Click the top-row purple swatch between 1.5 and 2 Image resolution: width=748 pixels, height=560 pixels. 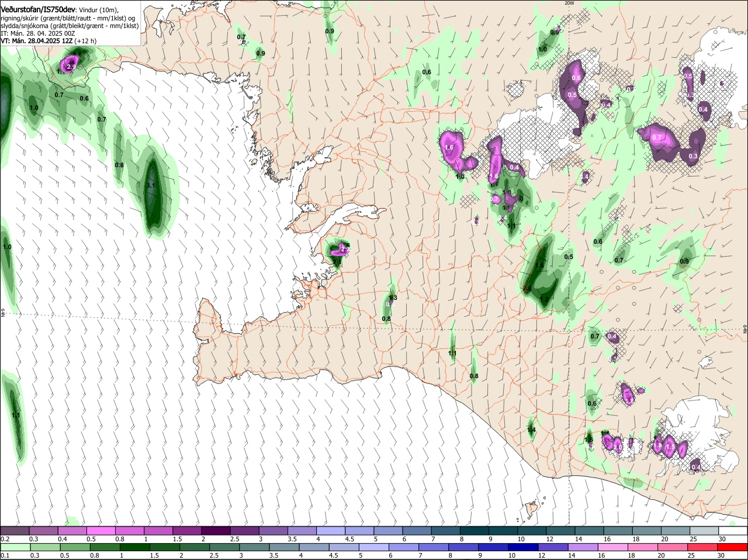[x=188, y=531]
